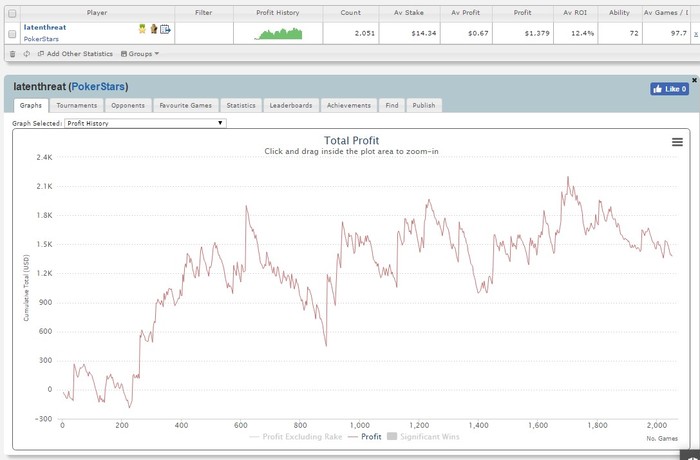The image size is (700, 460).
Task: Click the export table icon beside latenthreat
Action: pyautogui.click(x=165, y=29)
